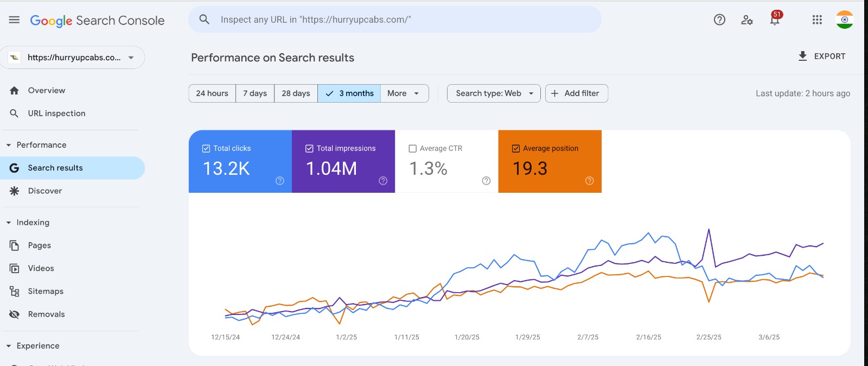The height and width of the screenshot is (366, 868).
Task: Click the export download icon
Action: (x=803, y=56)
